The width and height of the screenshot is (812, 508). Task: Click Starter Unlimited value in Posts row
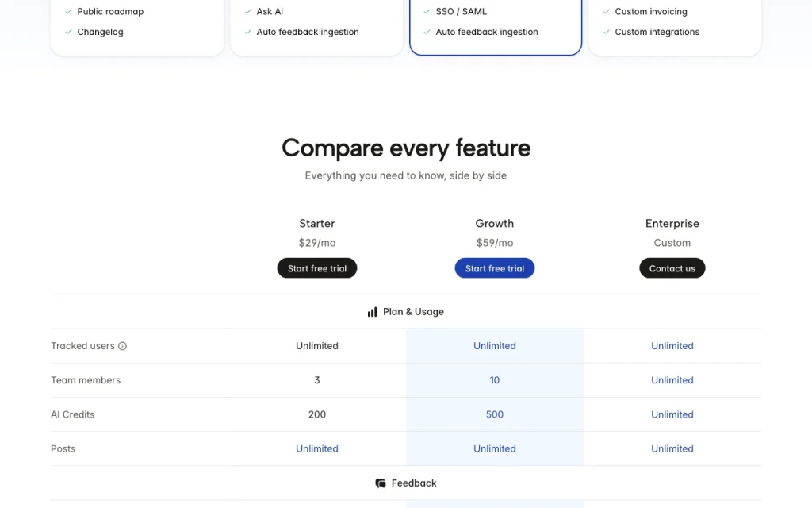(x=317, y=449)
